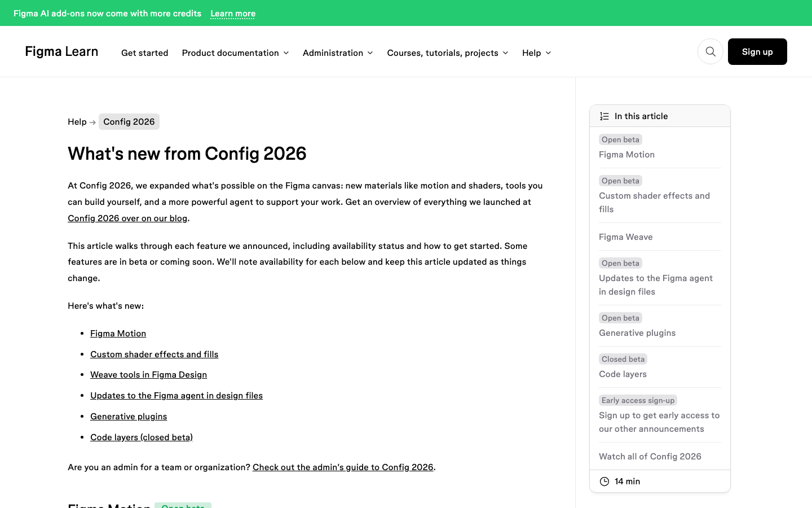Viewport: 812px width, 508px height.
Task: Click the breadcrumb arrow after Help
Action: click(92, 122)
